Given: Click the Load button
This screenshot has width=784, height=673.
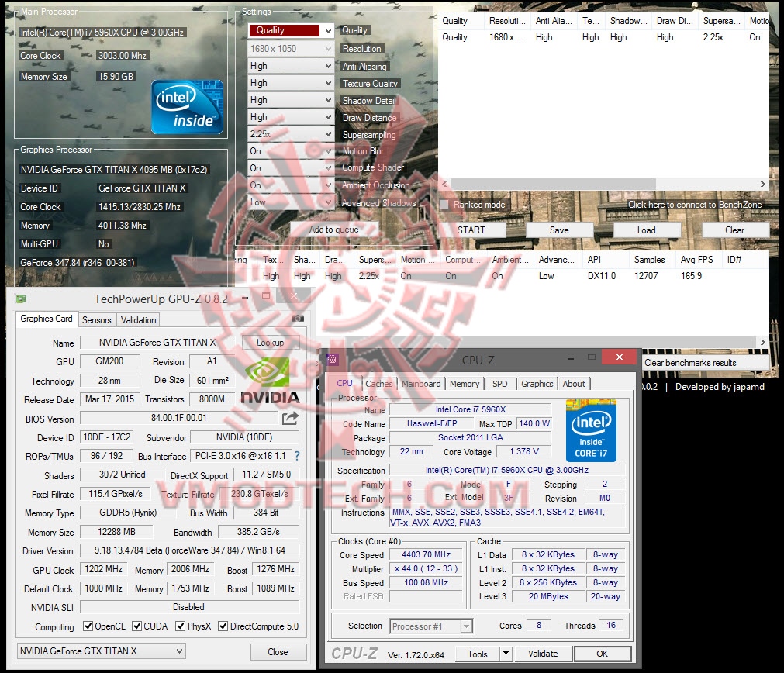Looking at the screenshot, I should [x=647, y=230].
